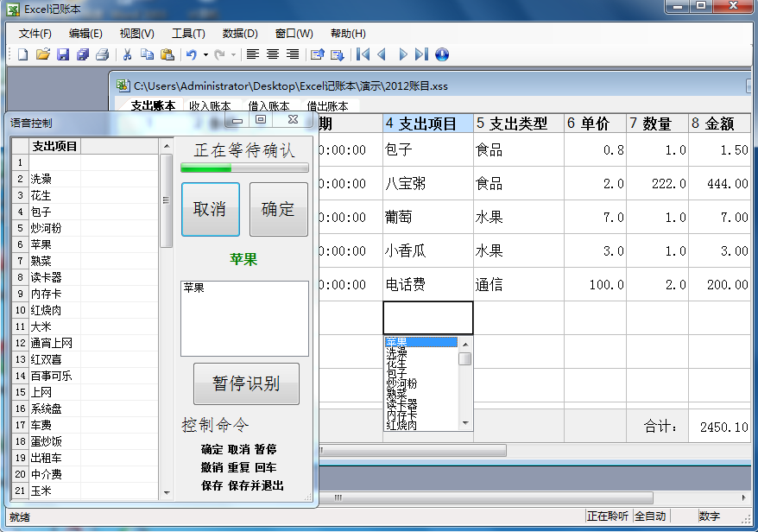Open the 数据(D) menu

pyautogui.click(x=240, y=34)
